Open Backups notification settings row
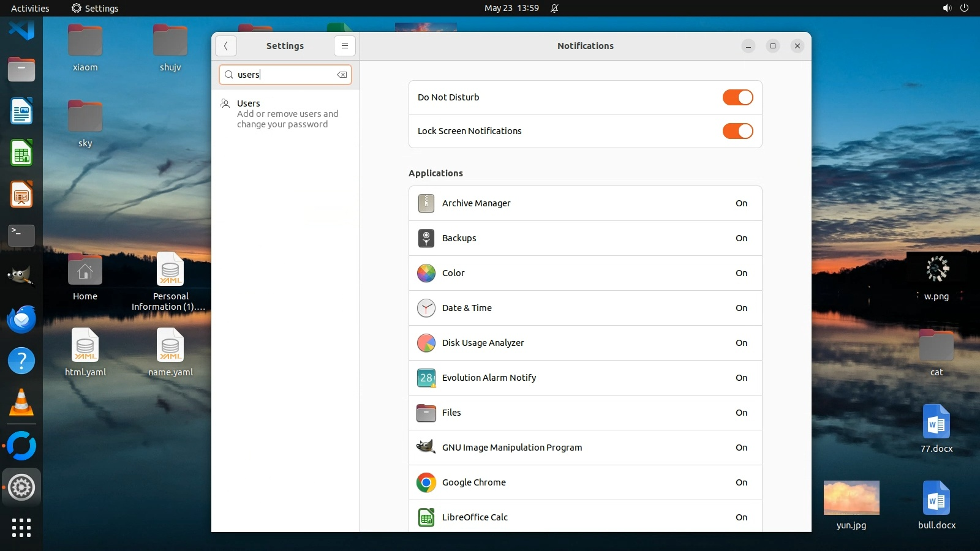This screenshot has height=551, width=980. tap(585, 238)
